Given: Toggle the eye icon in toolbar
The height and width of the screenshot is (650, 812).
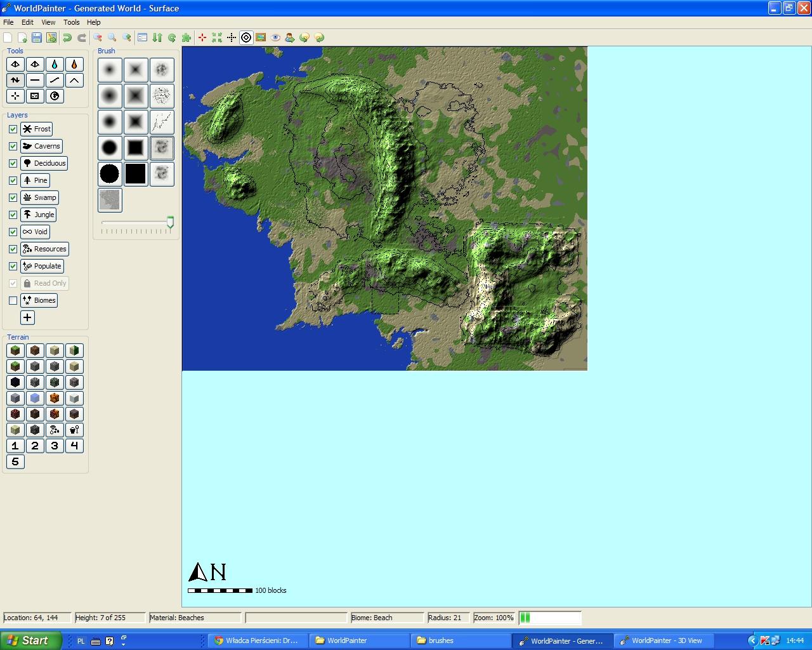Looking at the screenshot, I should tap(275, 38).
